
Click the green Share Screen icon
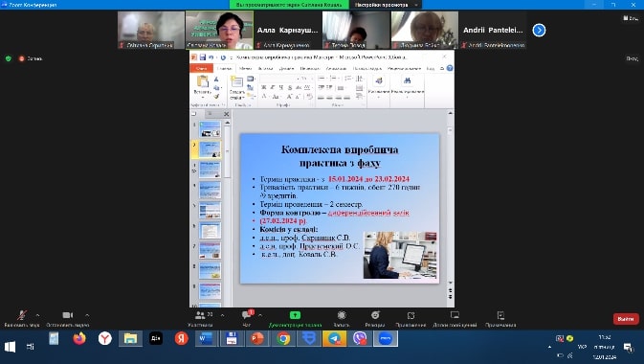pos(295,315)
